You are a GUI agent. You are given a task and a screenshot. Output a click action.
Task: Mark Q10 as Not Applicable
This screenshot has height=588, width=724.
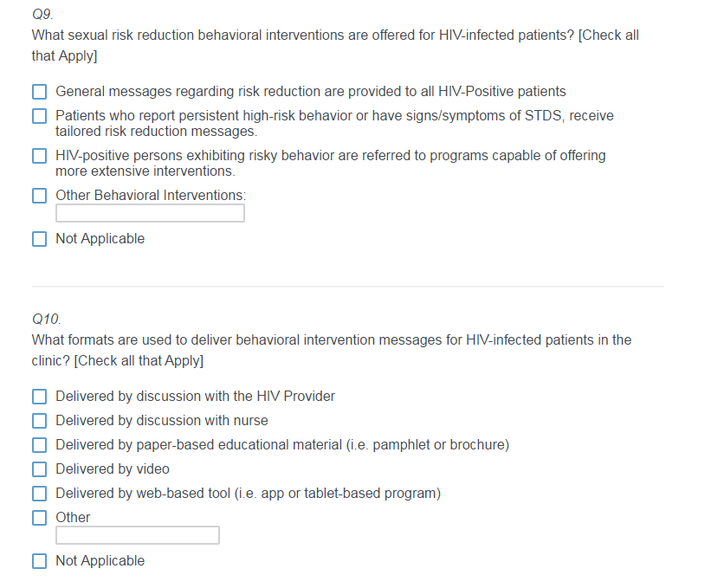40,561
